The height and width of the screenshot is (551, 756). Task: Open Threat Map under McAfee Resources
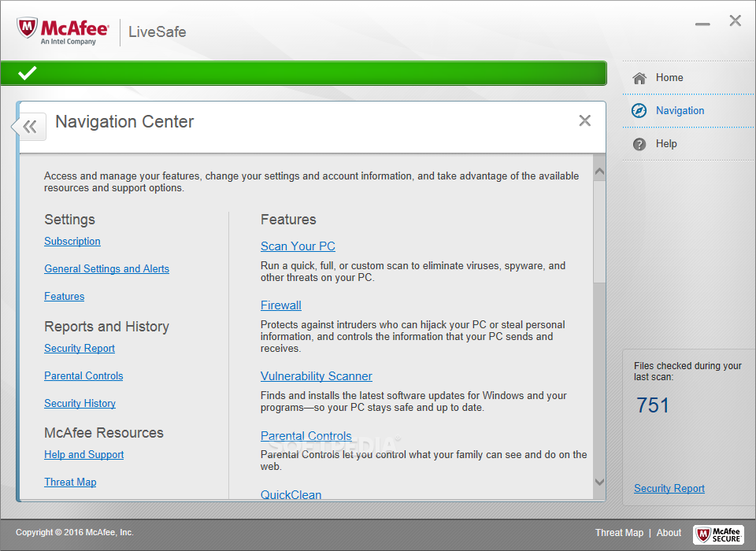point(70,482)
